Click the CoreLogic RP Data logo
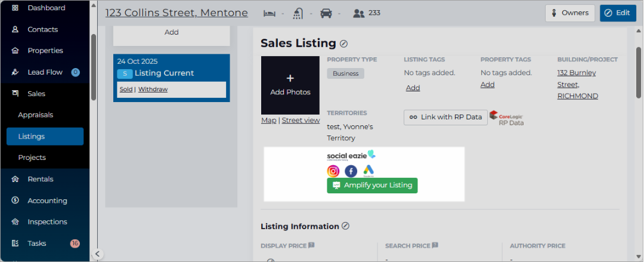This screenshot has height=262, width=644. (x=507, y=118)
